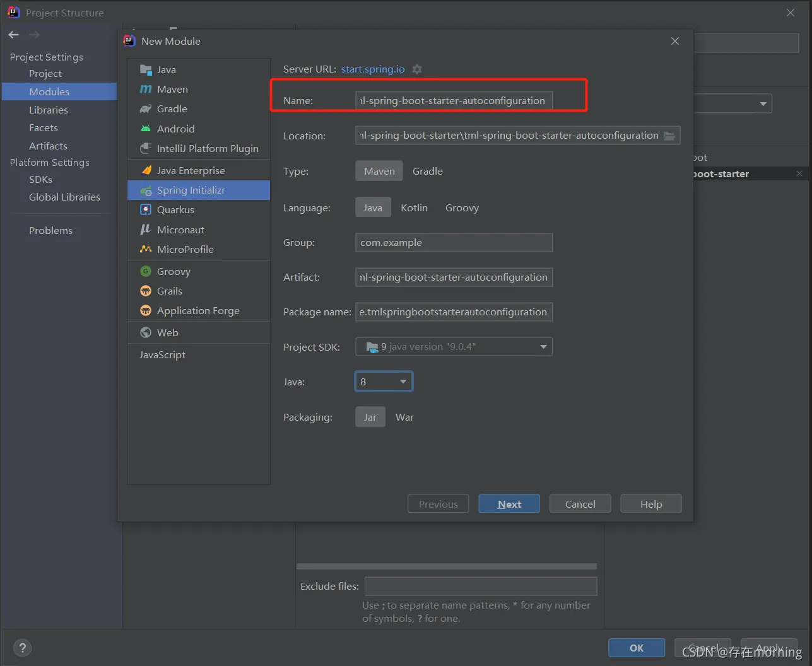The image size is (812, 666).
Task: Go back with the left arrow
Action: (x=14, y=35)
